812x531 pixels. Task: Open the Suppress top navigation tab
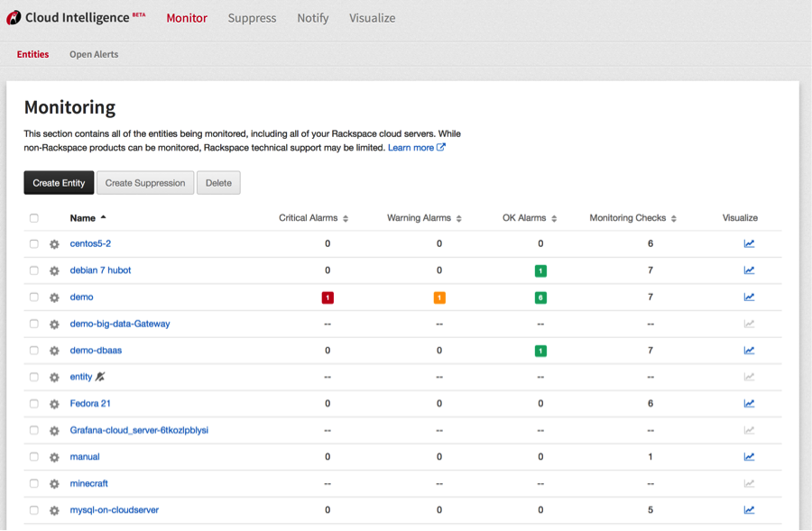253,18
